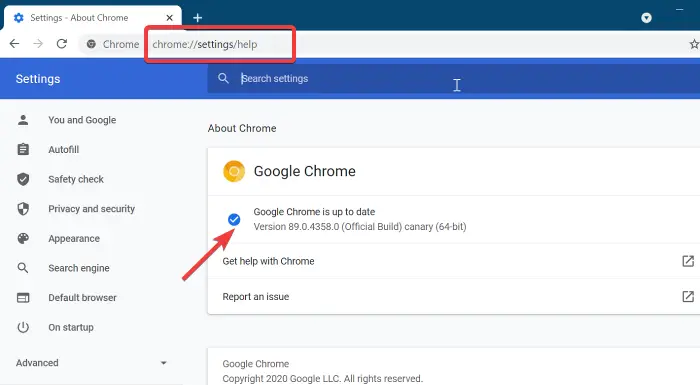This screenshot has width=700, height=385.
Task: Close the Settings - About Chrome tab
Action: pyautogui.click(x=169, y=18)
